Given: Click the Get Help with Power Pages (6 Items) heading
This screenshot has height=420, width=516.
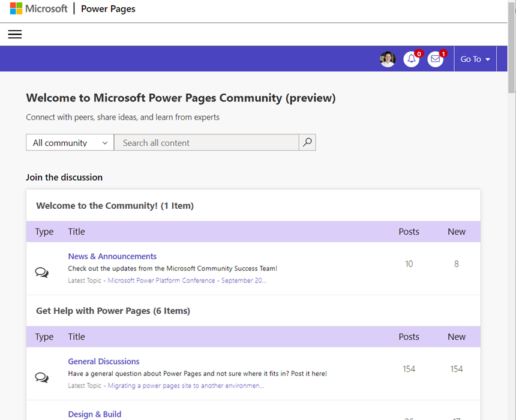Looking at the screenshot, I should 113,311.
